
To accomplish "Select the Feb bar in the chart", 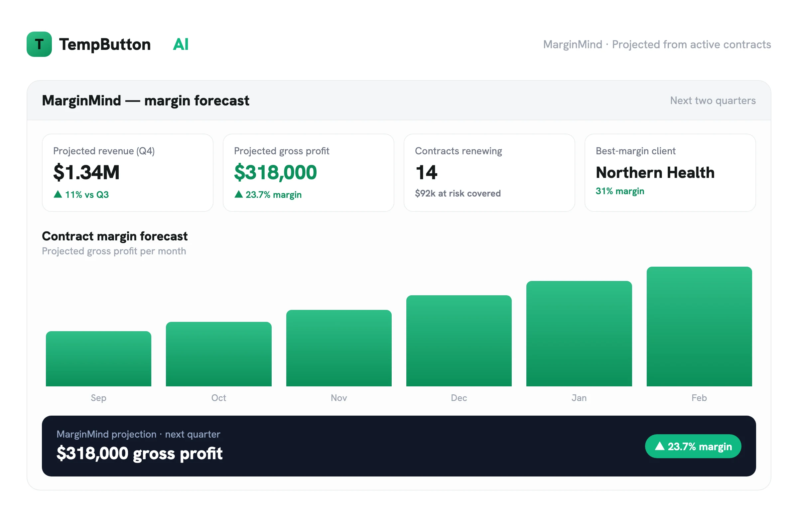I will coord(699,327).
